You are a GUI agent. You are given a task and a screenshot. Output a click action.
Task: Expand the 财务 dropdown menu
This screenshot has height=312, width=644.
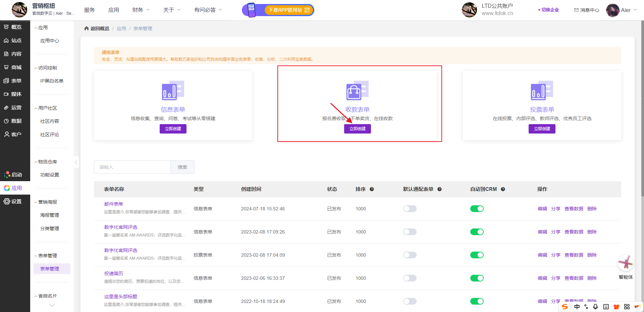point(141,10)
